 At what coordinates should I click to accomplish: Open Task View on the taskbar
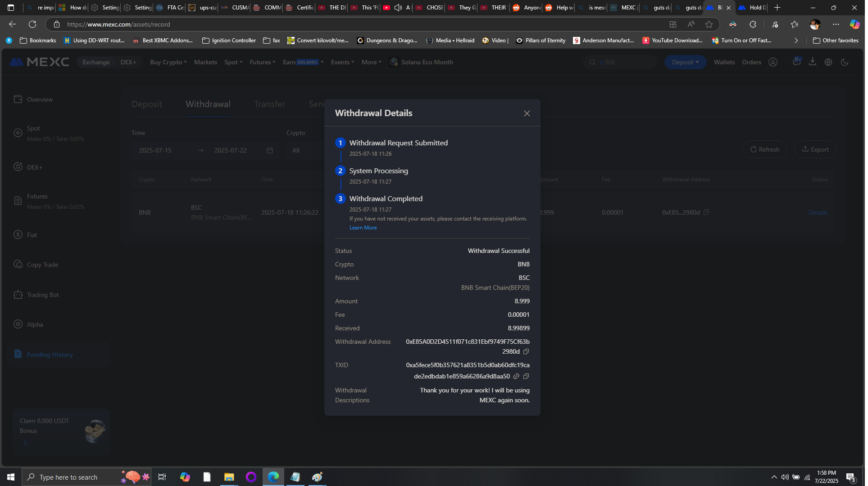pyautogui.click(x=162, y=477)
